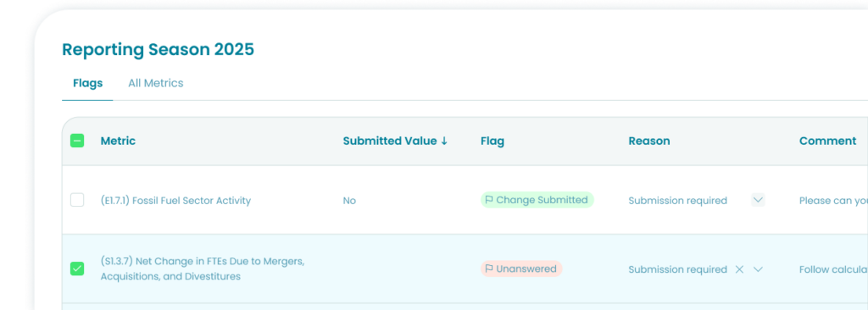Viewport: 868px width, 310px height.
Task: Click 'Submission required' in Net Change row
Action: (677, 269)
